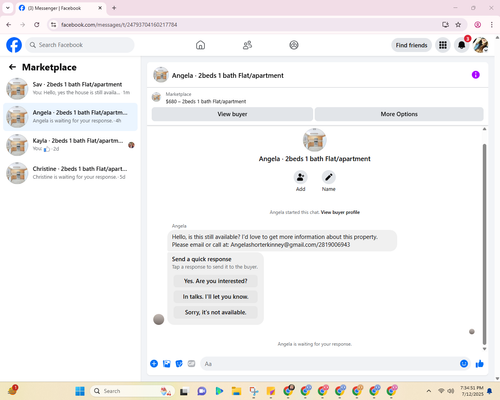Open the Friends icon in top navigation

(247, 45)
